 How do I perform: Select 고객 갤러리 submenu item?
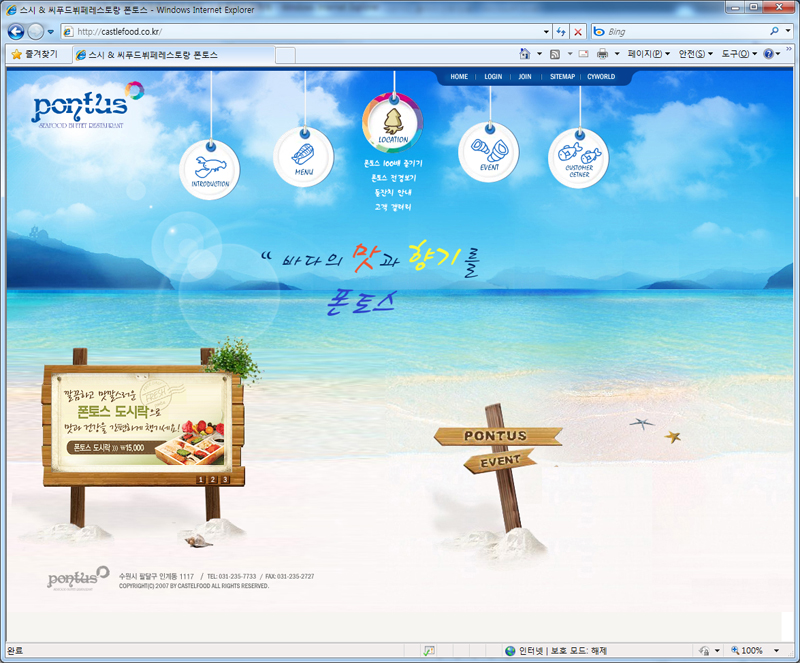tap(393, 207)
